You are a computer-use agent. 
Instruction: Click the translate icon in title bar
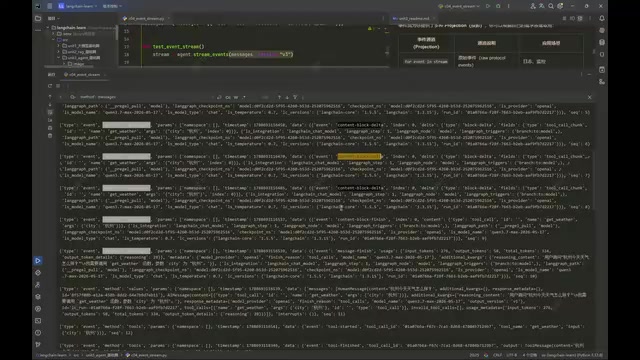pyautogui.click(x=542, y=6)
